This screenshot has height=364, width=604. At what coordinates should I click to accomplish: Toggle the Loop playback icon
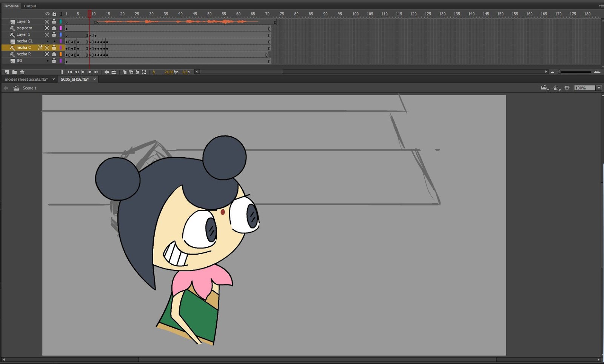click(114, 72)
